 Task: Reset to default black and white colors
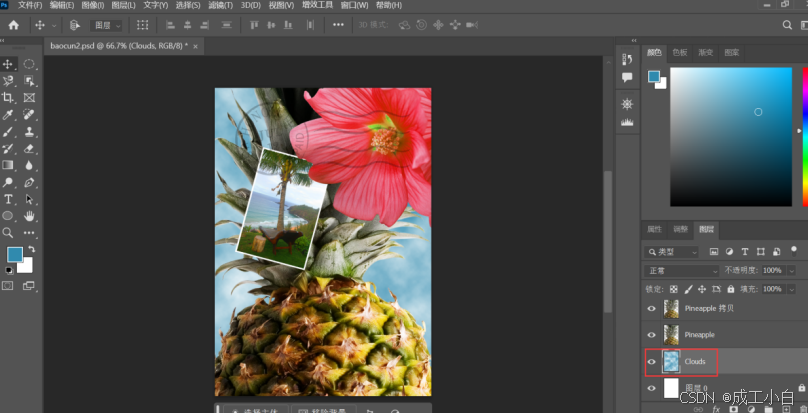tap(9, 270)
